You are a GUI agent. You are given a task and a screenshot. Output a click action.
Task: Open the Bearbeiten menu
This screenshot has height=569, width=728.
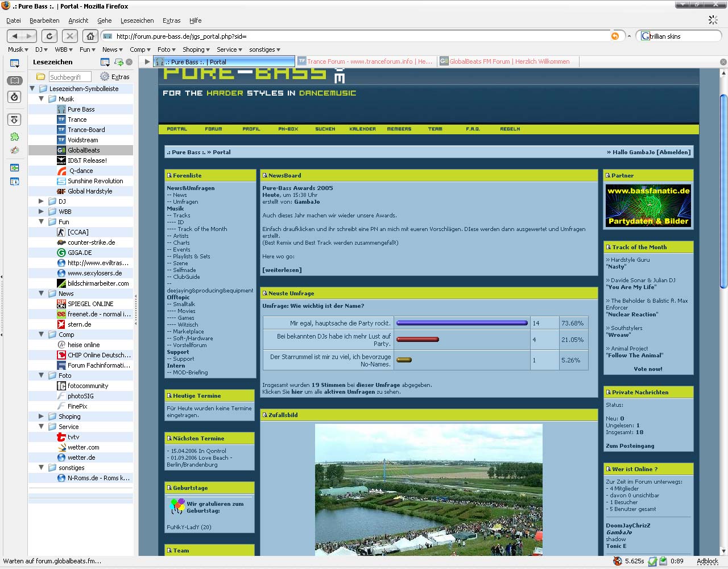[44, 20]
